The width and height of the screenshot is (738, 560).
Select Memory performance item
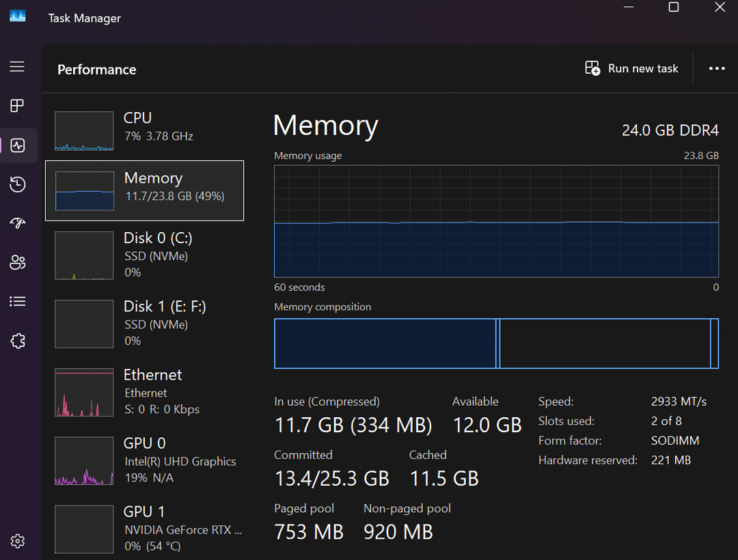point(144,191)
